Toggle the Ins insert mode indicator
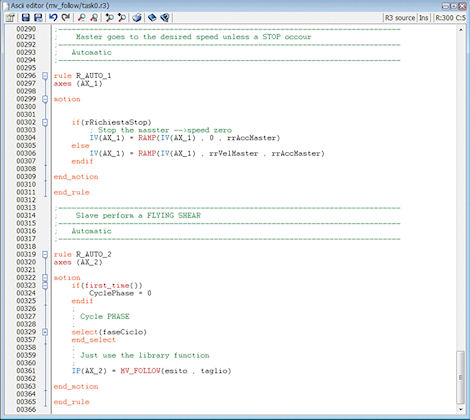Viewport: 470px width, 420px height. (x=424, y=18)
